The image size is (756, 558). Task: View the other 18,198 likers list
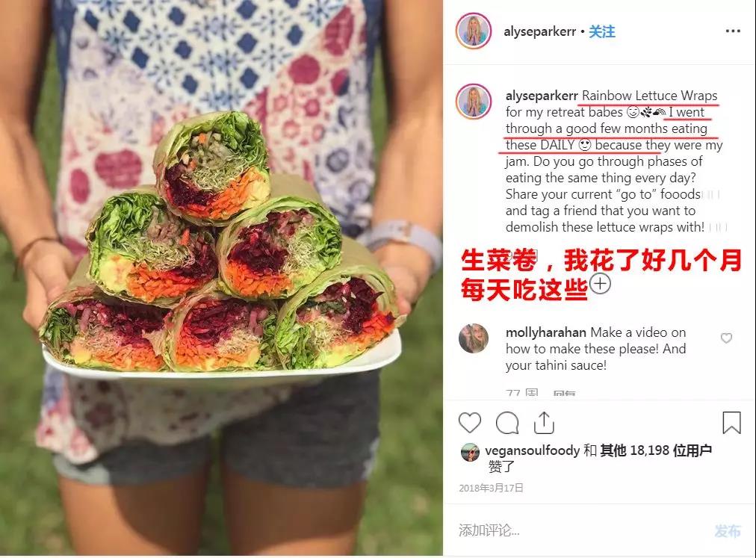656,450
